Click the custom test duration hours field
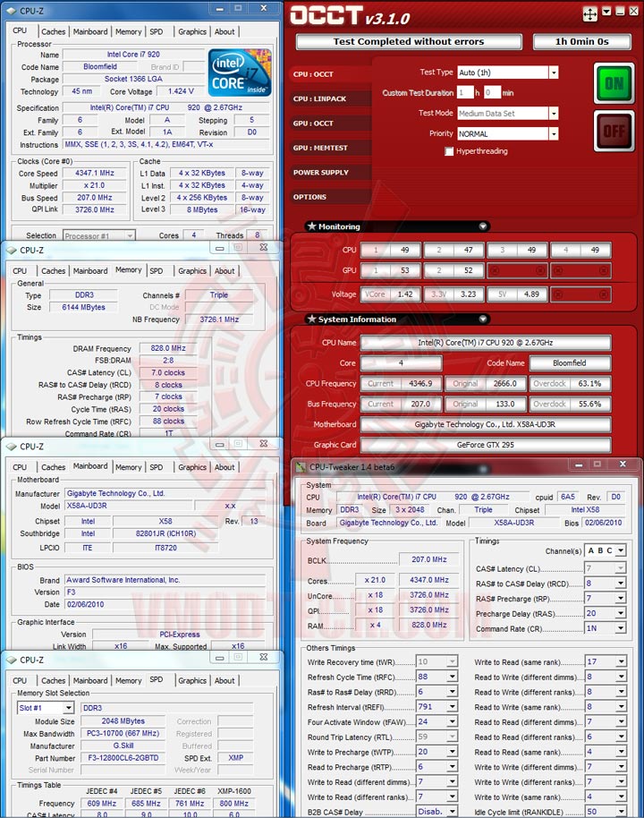The image size is (644, 818). pyautogui.click(x=465, y=93)
